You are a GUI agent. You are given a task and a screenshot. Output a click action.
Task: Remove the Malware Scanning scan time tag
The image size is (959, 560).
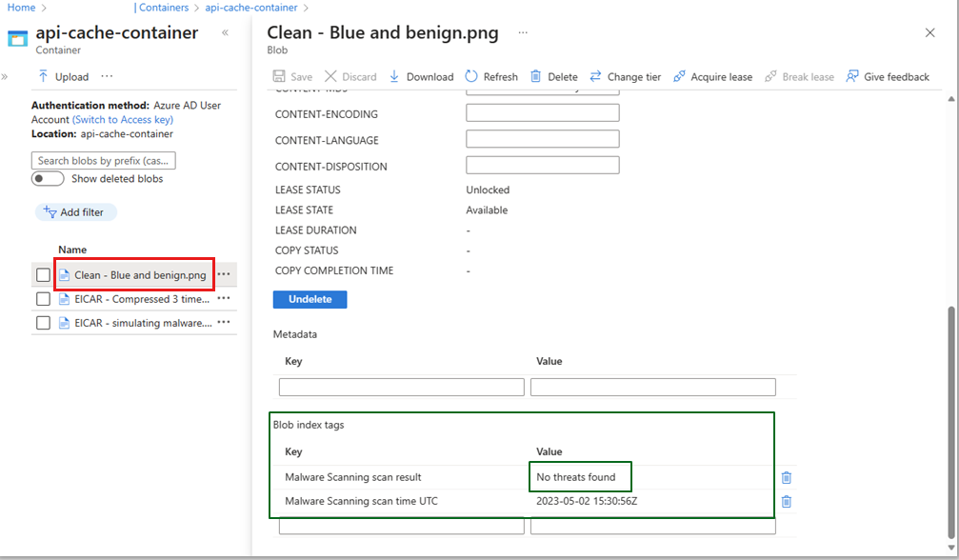coord(785,501)
